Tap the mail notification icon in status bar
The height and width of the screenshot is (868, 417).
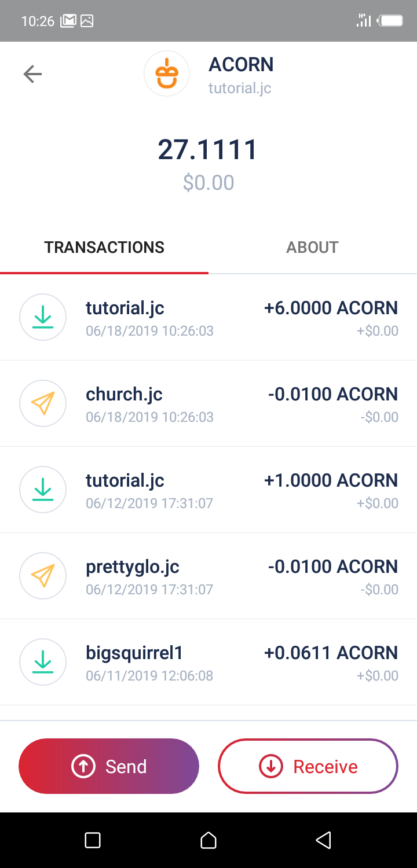[68, 21]
